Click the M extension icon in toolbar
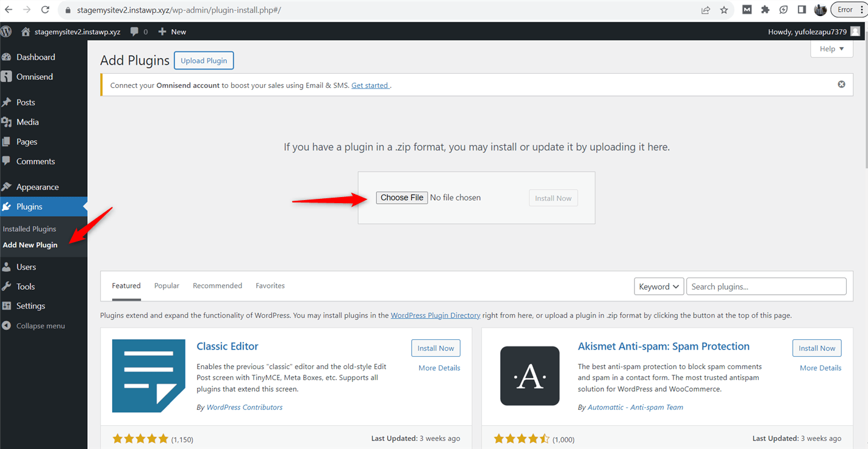This screenshot has width=868, height=449. click(x=747, y=10)
